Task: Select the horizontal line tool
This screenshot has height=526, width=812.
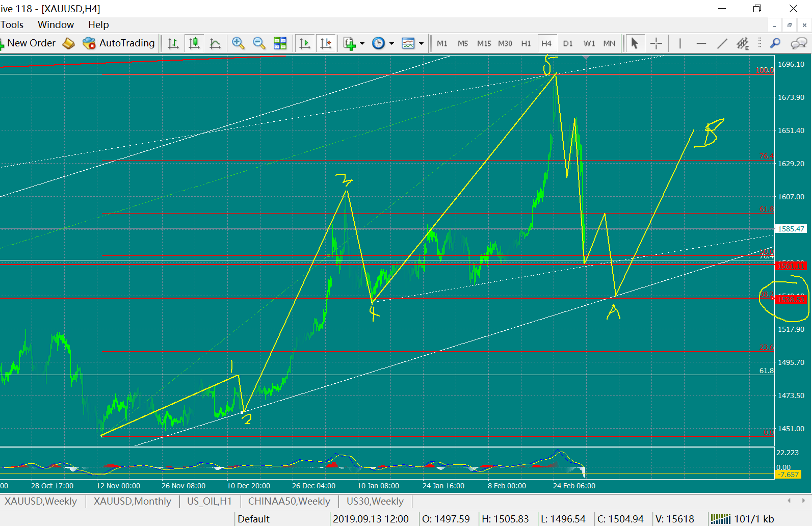Action: coord(701,43)
